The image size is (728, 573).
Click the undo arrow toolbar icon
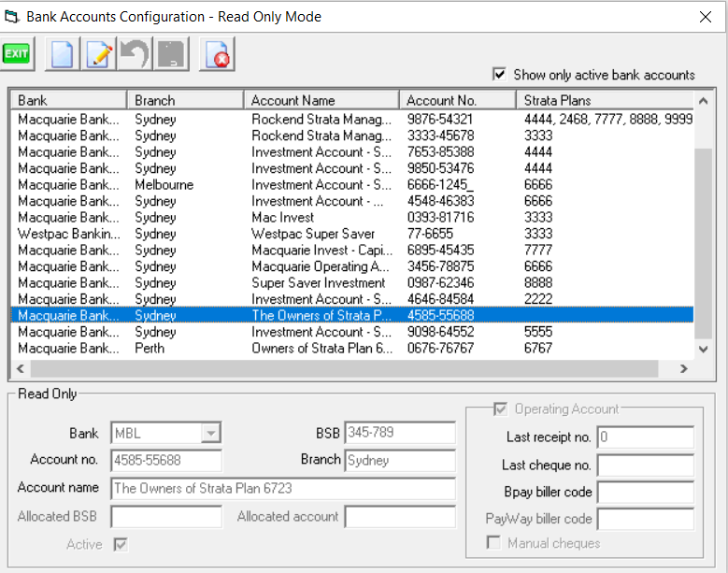(135, 54)
